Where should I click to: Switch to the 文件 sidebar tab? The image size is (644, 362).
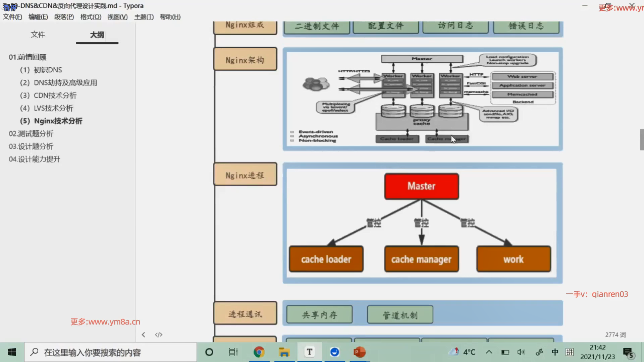click(38, 35)
